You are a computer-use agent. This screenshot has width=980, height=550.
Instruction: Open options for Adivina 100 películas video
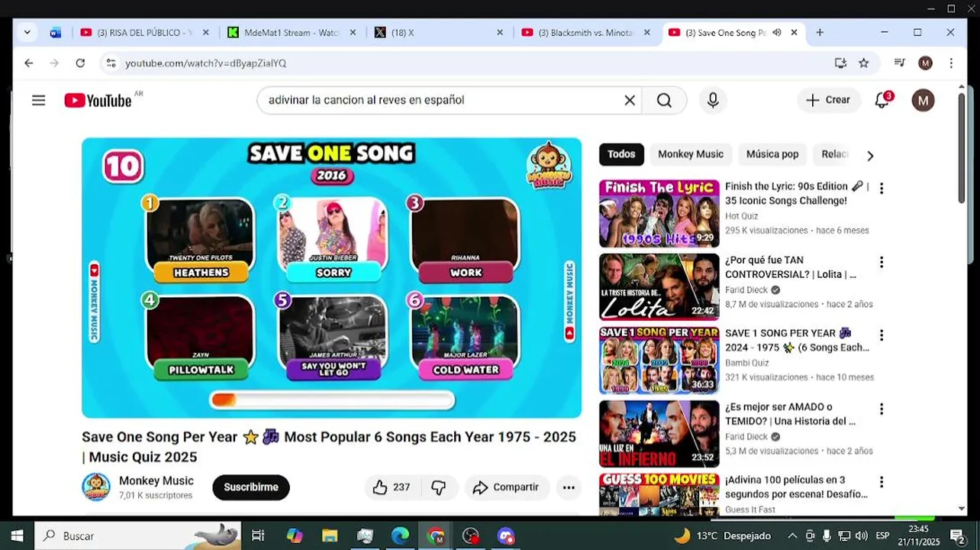(882, 482)
